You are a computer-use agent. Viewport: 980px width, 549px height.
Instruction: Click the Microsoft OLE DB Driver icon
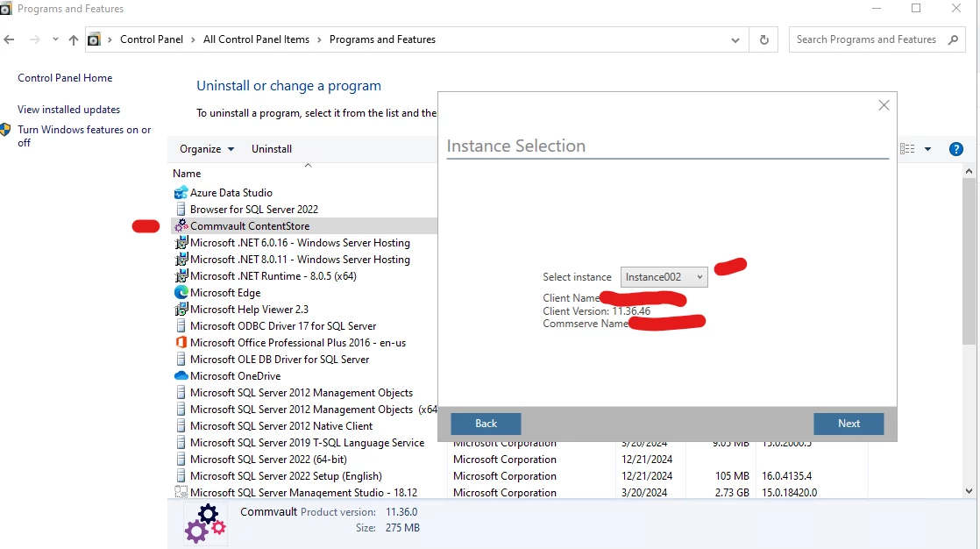coord(181,359)
